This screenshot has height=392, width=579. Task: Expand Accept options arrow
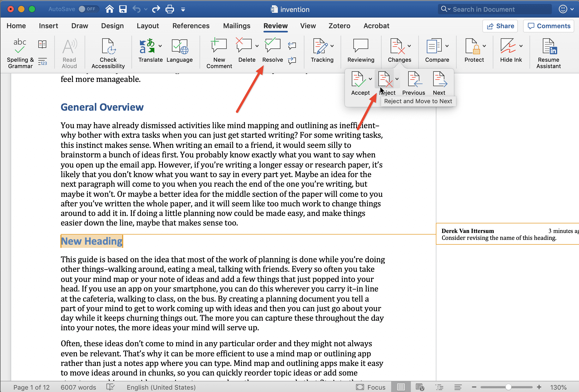click(x=370, y=79)
